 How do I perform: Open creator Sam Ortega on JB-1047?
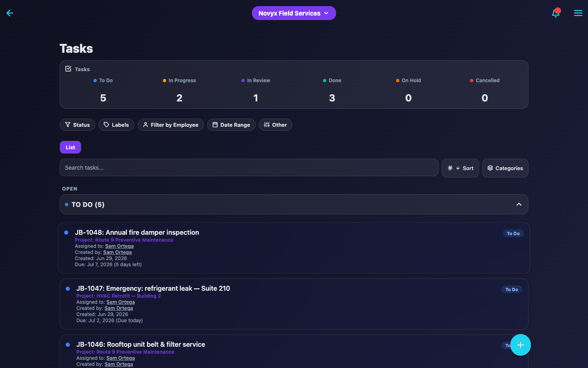click(x=119, y=308)
